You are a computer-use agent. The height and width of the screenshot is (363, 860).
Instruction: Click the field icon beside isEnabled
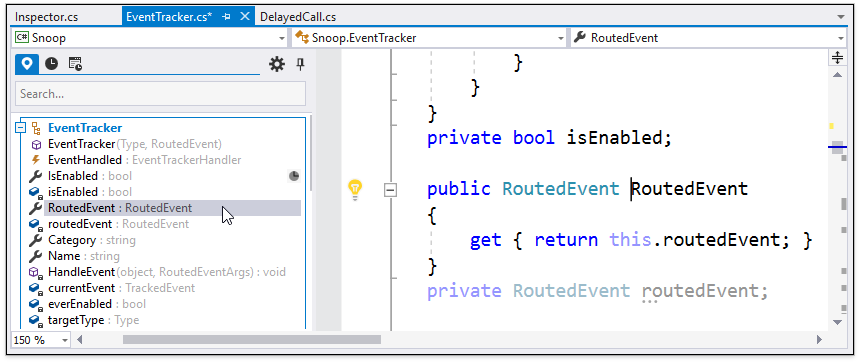[x=36, y=192]
